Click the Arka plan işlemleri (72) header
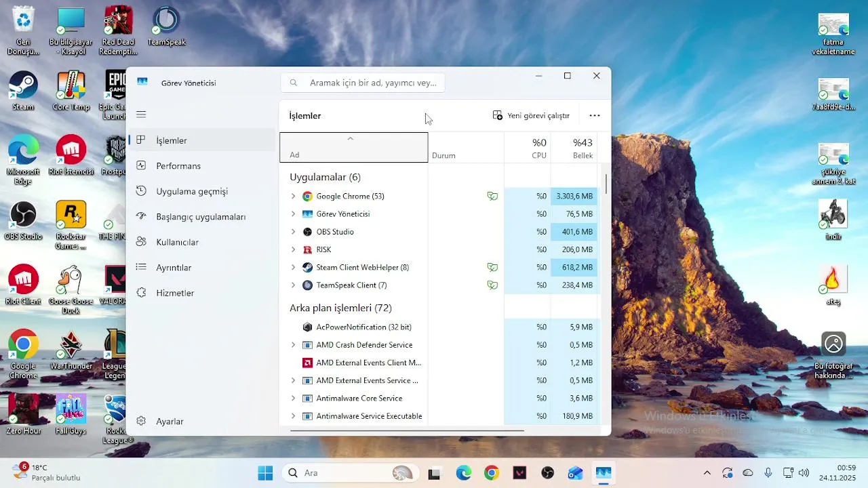This screenshot has height=488, width=868. point(340,308)
